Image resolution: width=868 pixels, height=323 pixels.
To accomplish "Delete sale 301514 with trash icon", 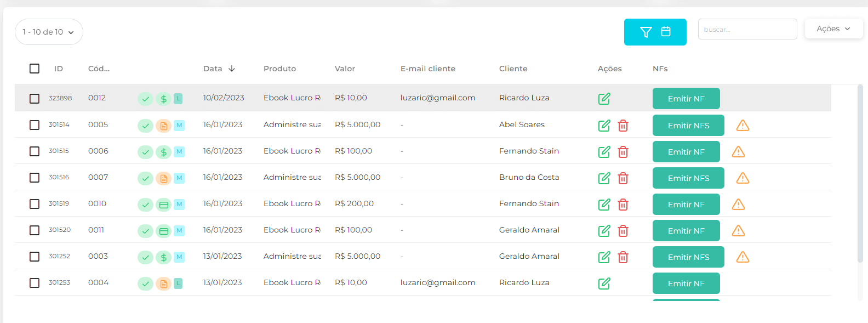I will (x=623, y=126).
